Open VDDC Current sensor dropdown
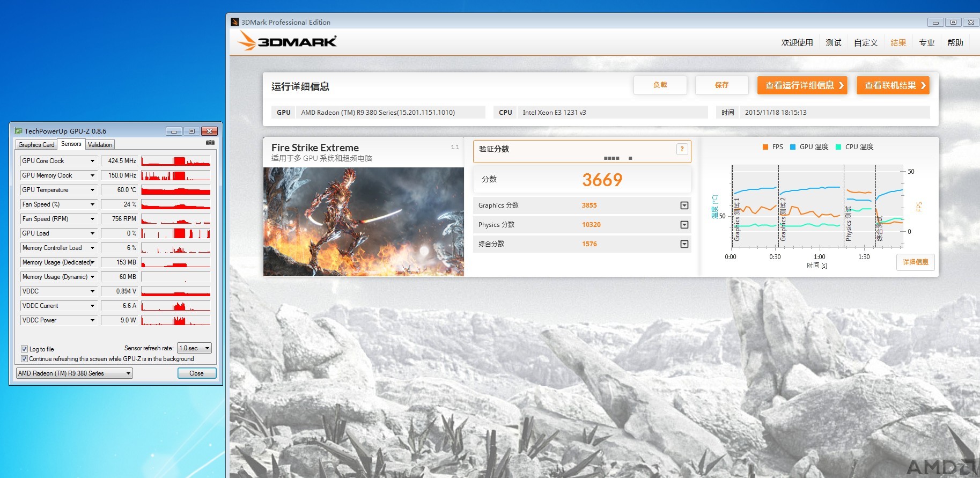Screen dimensions: 980x478 pyautogui.click(x=92, y=306)
